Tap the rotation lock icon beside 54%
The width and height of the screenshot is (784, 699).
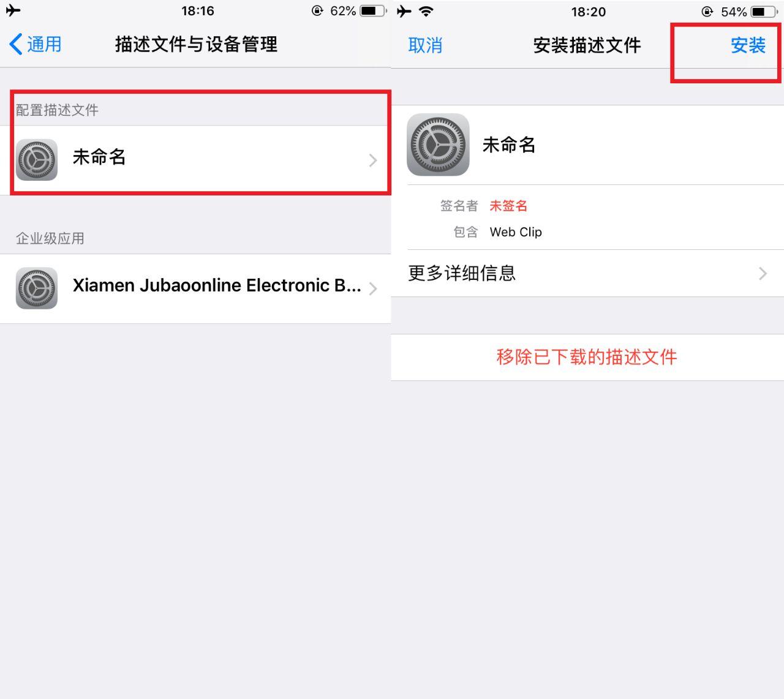pyautogui.click(x=707, y=12)
